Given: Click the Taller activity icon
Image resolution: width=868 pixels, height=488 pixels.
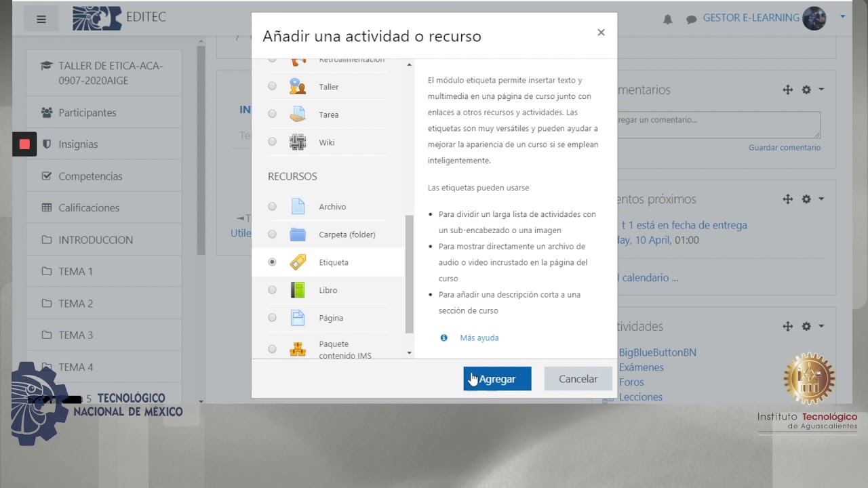Looking at the screenshot, I should point(298,87).
